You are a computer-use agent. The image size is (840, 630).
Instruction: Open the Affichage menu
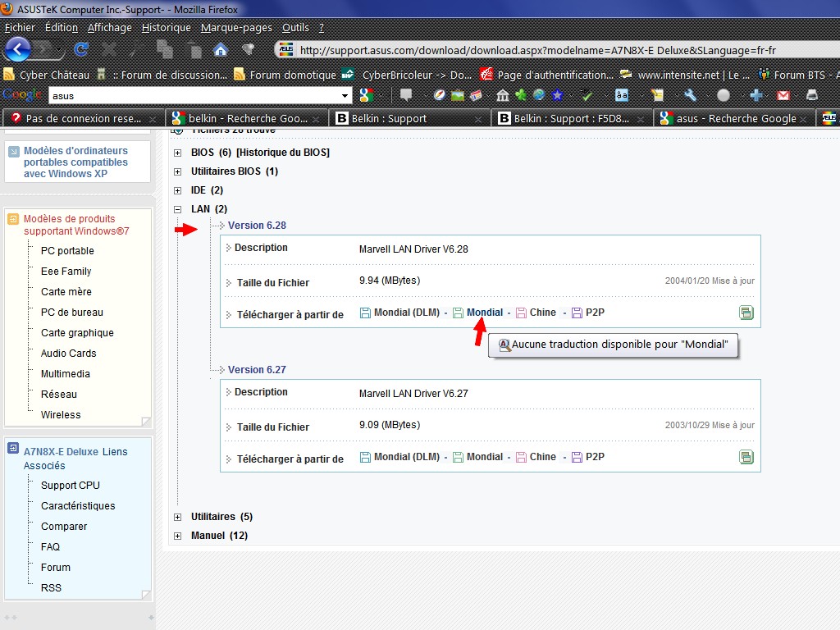pos(109,27)
